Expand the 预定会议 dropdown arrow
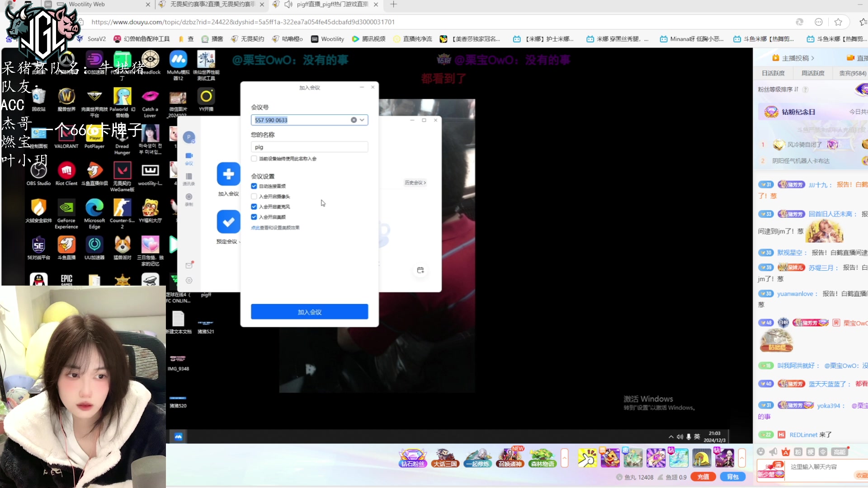868x488 pixels. [x=240, y=242]
